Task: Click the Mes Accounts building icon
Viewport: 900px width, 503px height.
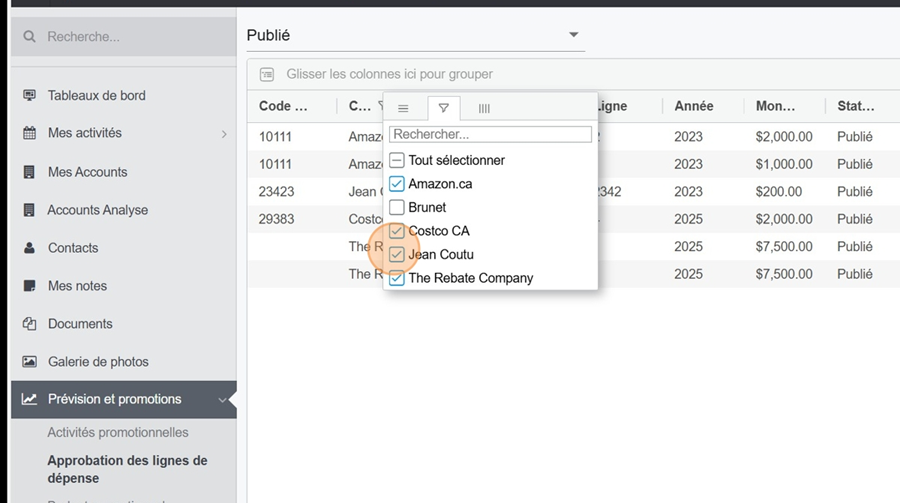Action: (29, 172)
